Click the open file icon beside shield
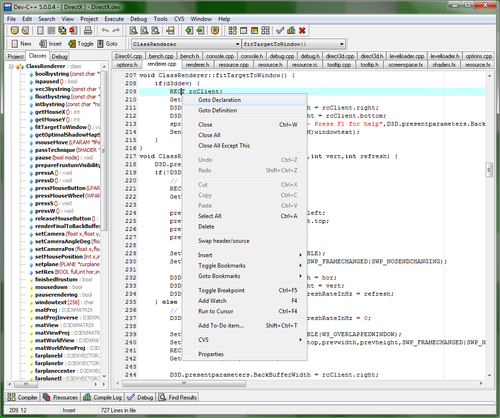The width and height of the screenshot is (500, 418). point(25,31)
